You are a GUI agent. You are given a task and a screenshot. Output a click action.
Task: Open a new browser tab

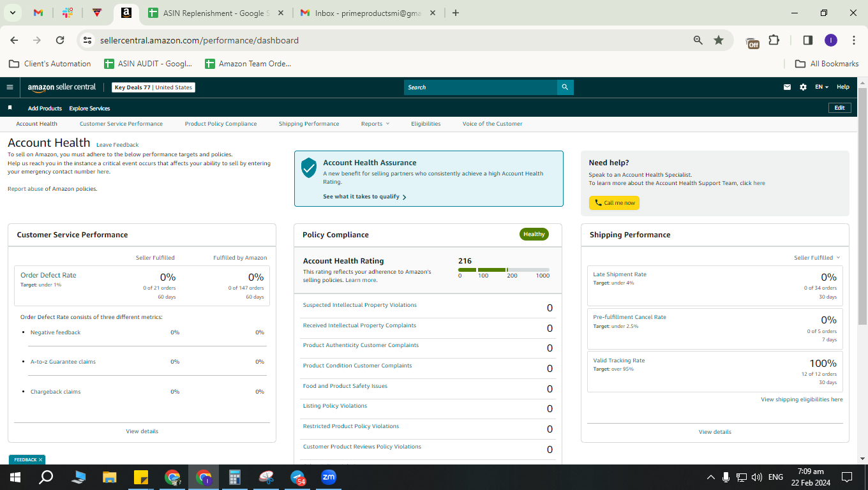(455, 13)
